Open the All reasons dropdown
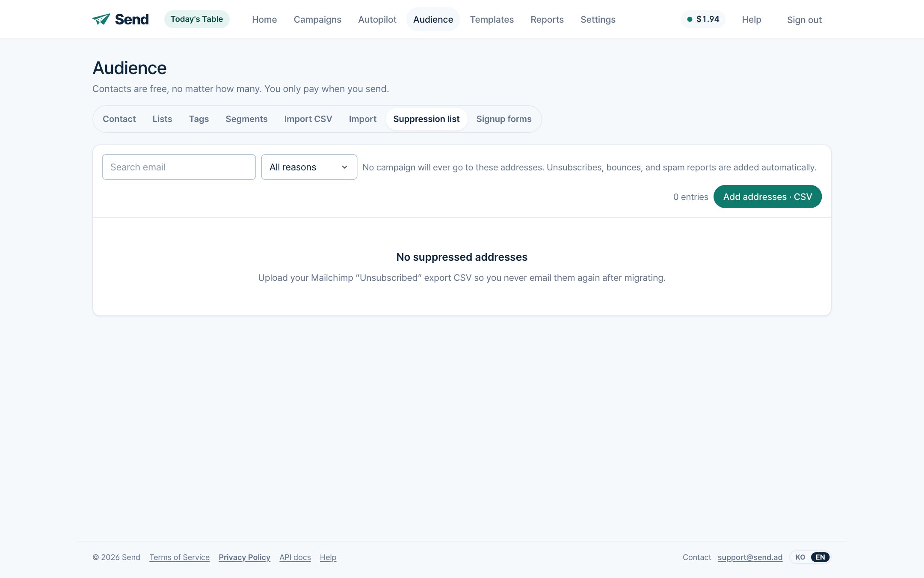The width and height of the screenshot is (924, 578). tap(309, 167)
